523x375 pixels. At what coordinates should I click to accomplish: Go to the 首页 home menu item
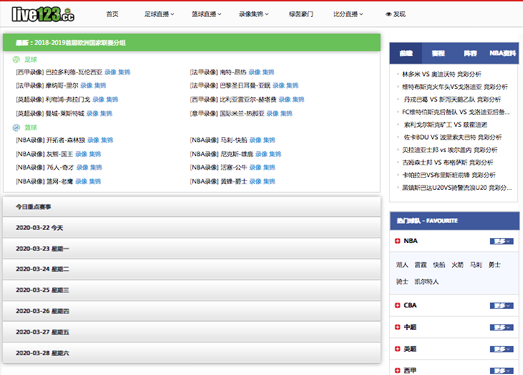[x=112, y=14]
